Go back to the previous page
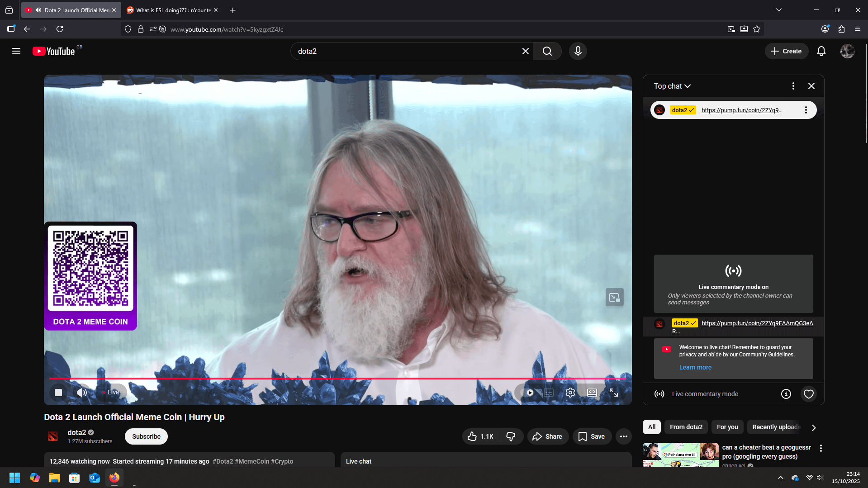Image resolution: width=868 pixels, height=488 pixels. coord(27,29)
